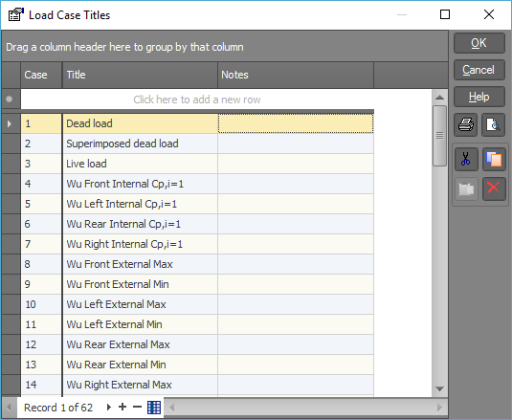Remove record with minus icon in navigator

[x=137, y=407]
